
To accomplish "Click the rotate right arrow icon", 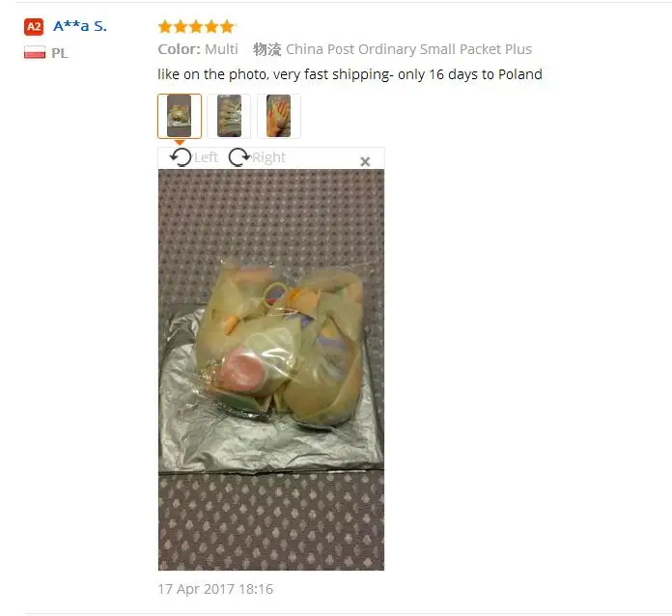I will 239,156.
